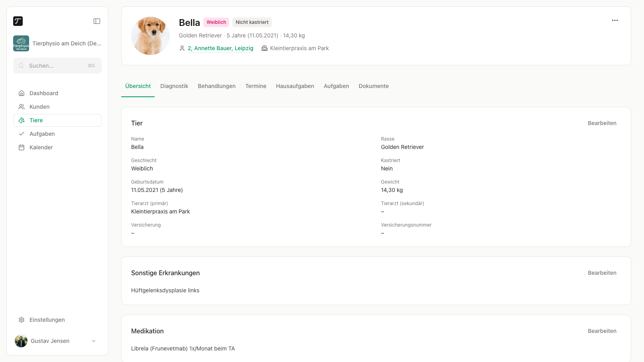Click the Weiblich badge
644x362 pixels.
point(216,22)
